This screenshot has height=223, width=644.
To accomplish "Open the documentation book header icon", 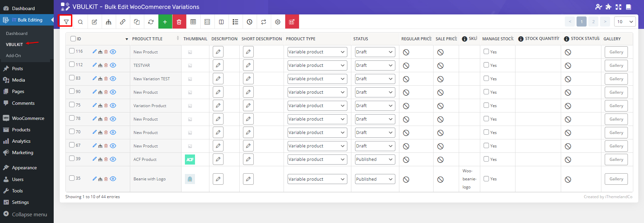I will click(629, 7).
